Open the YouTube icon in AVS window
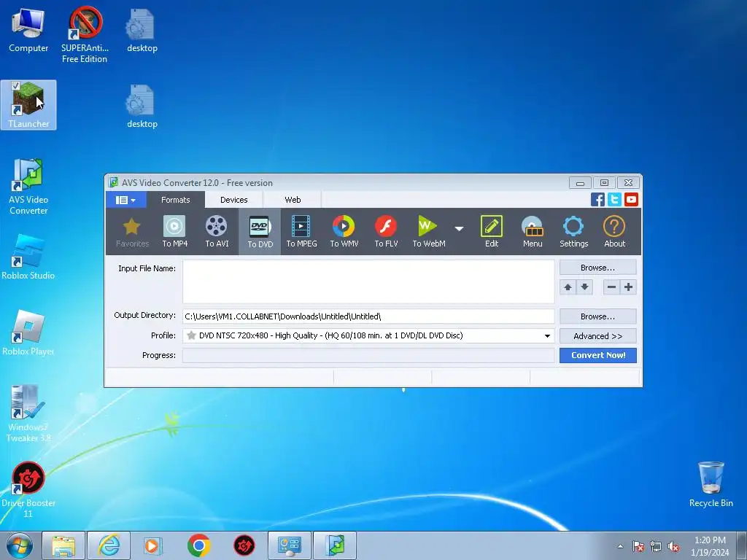The image size is (747, 560). tap(631, 200)
